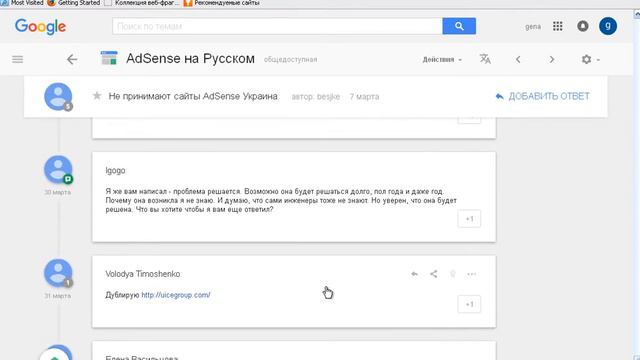Open the http://uicegroup.com/ link
Image resolution: width=640 pixels, height=360 pixels.
click(x=176, y=295)
